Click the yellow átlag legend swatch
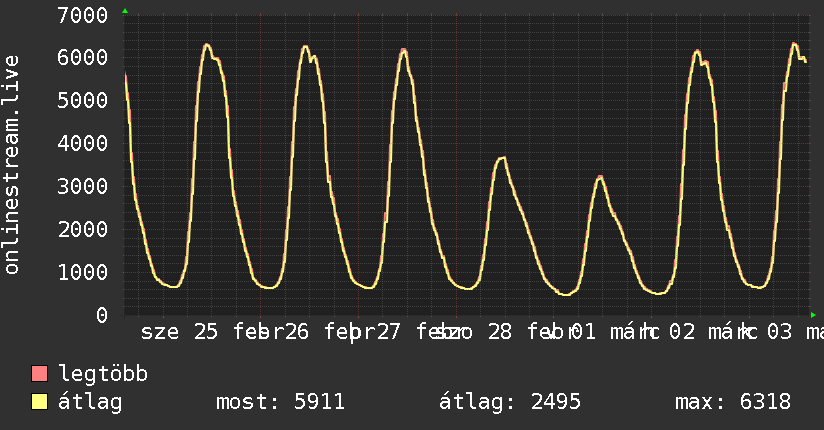The height and width of the screenshot is (430, 824). click(x=39, y=402)
